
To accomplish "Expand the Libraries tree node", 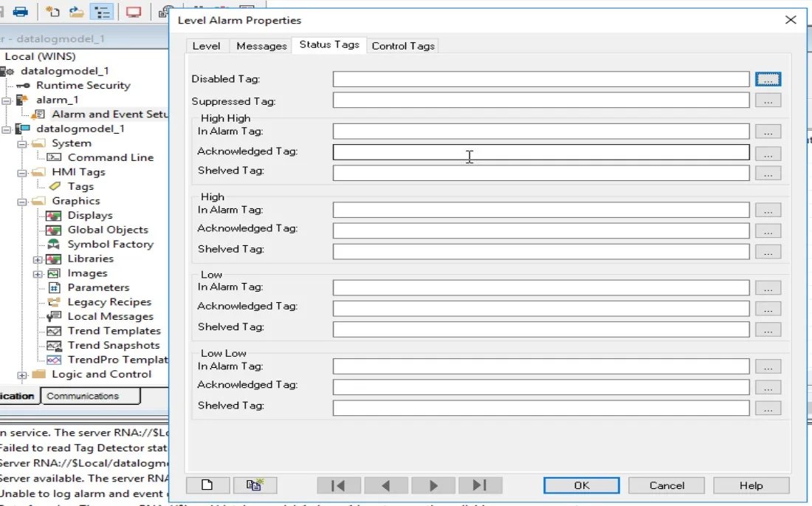I will tap(38, 260).
